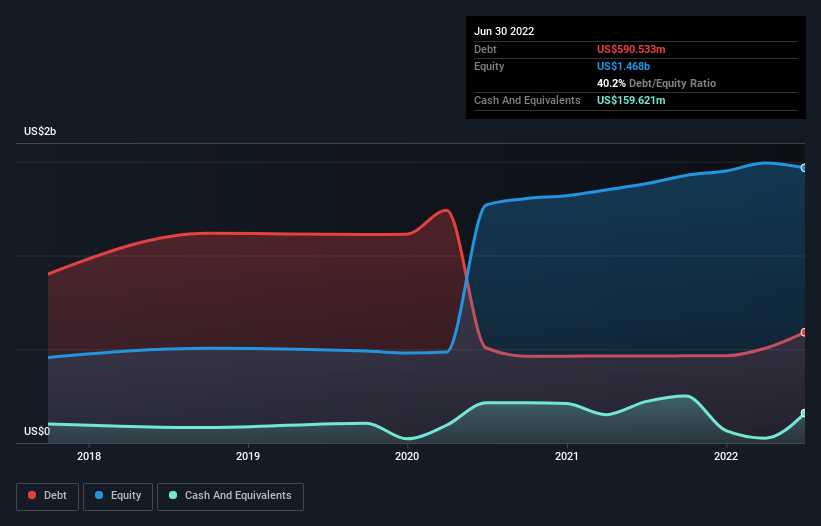
Task: Click the red Debt legend dot
Action: click(32, 495)
